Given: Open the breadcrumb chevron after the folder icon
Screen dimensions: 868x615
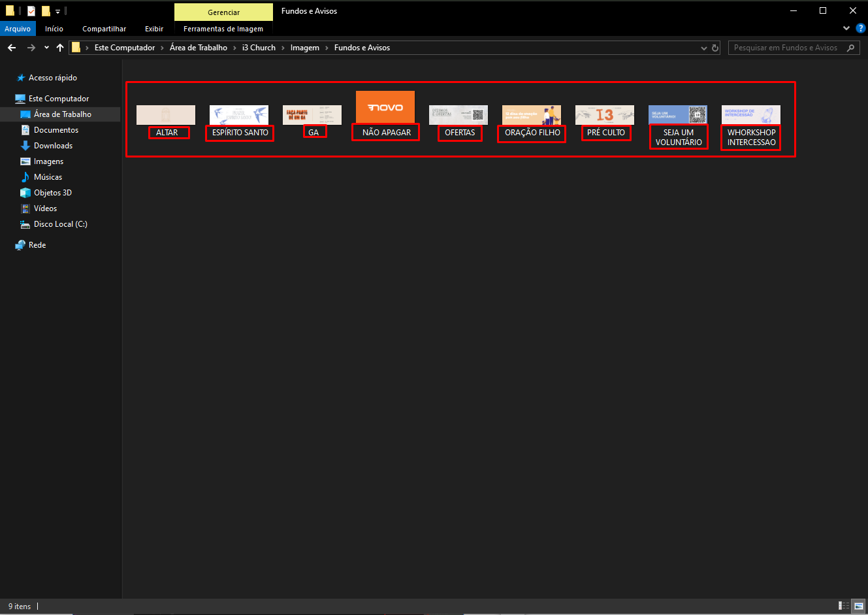Looking at the screenshot, I should click(x=86, y=48).
